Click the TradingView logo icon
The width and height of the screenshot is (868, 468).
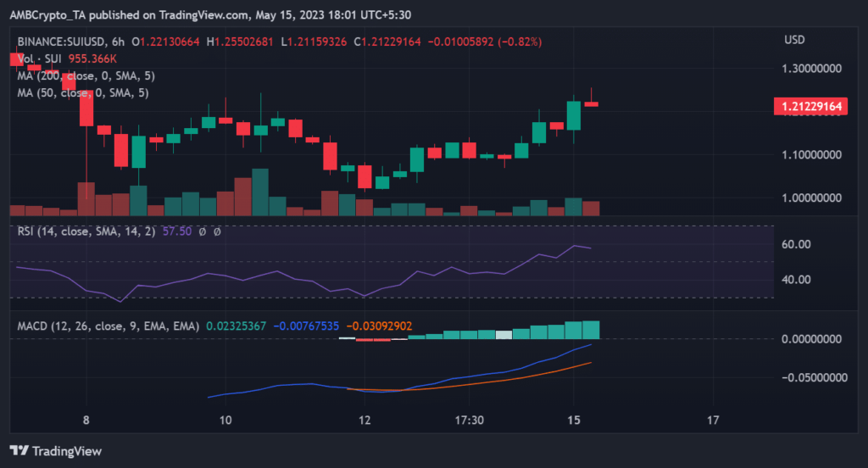click(x=20, y=450)
